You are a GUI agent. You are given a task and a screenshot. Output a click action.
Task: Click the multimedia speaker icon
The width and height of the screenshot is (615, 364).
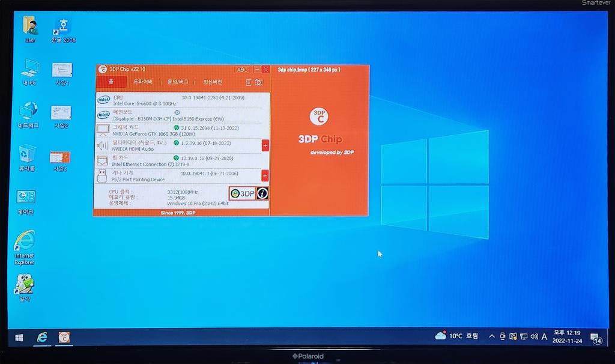pyautogui.click(x=103, y=145)
